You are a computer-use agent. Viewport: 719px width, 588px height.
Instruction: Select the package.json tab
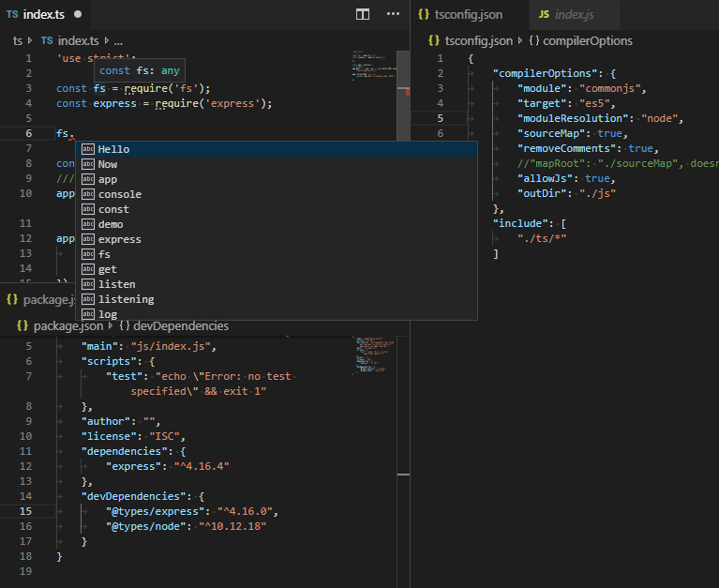(39, 300)
